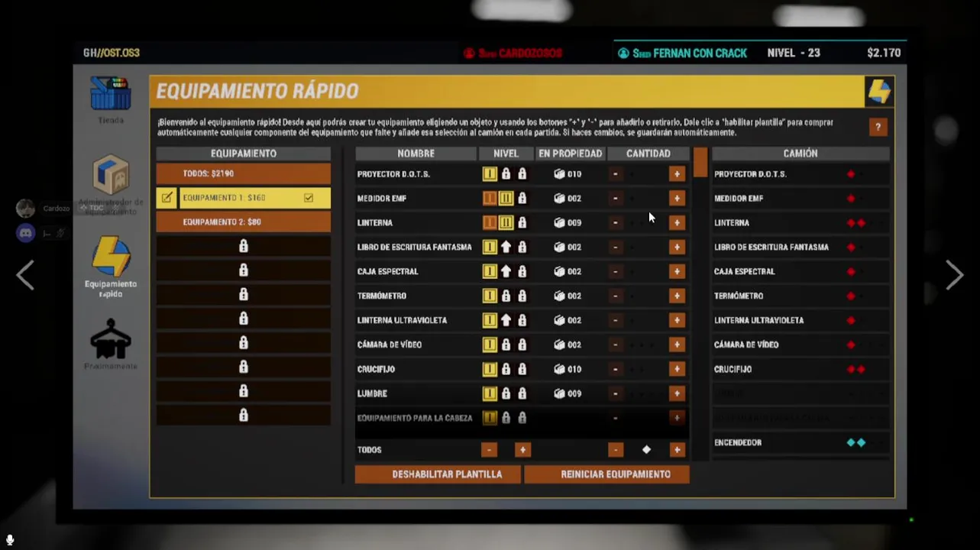980x550 pixels.
Task: Select level I for Medidor EMF
Action: click(490, 199)
